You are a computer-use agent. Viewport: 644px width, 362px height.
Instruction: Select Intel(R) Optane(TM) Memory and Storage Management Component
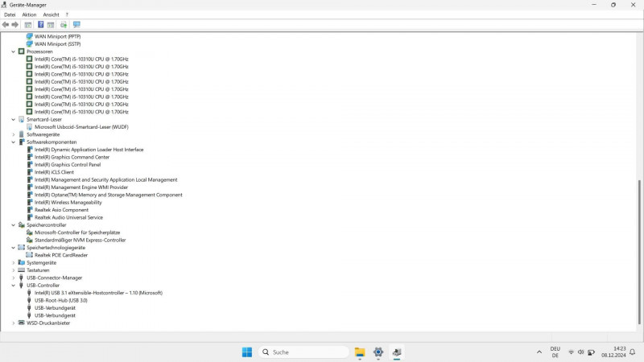coord(109,195)
